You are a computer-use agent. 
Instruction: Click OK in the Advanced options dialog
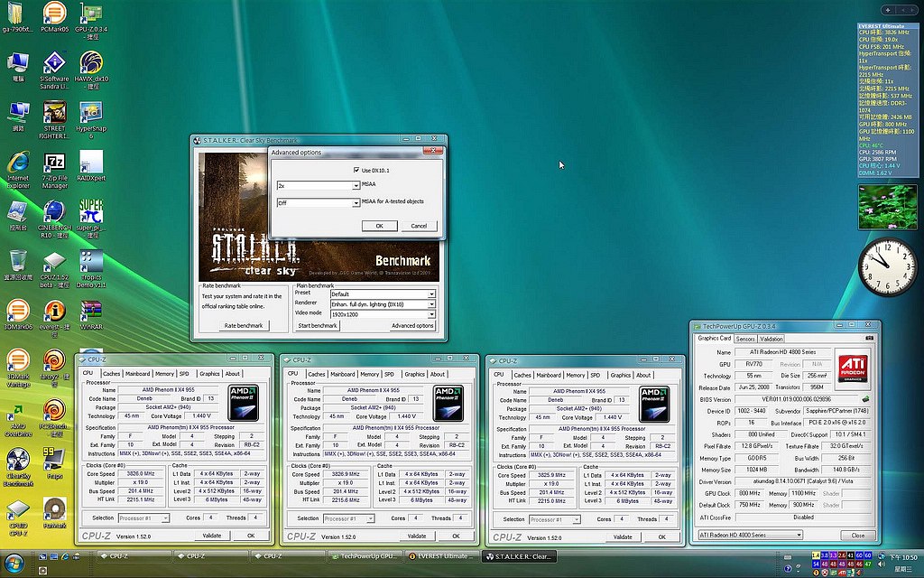pyautogui.click(x=379, y=226)
